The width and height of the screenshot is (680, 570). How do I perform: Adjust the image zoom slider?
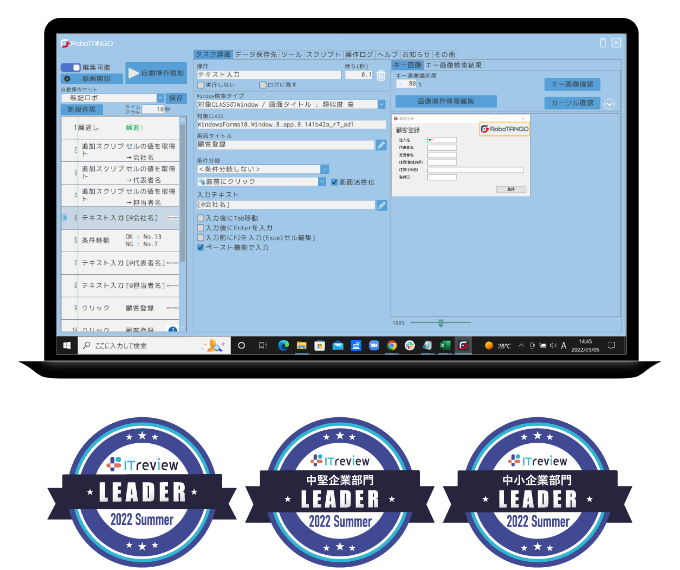tap(440, 323)
